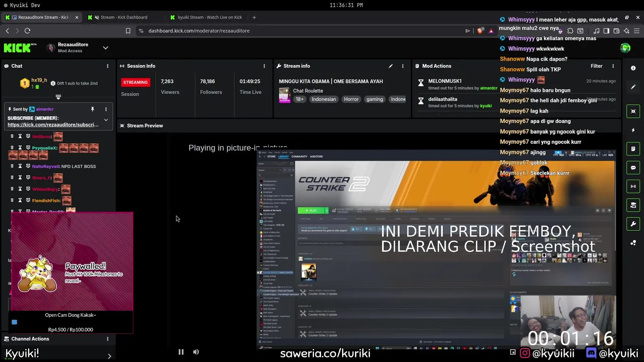Expand the pinned message chevron
644x362 pixels.
pos(106,120)
